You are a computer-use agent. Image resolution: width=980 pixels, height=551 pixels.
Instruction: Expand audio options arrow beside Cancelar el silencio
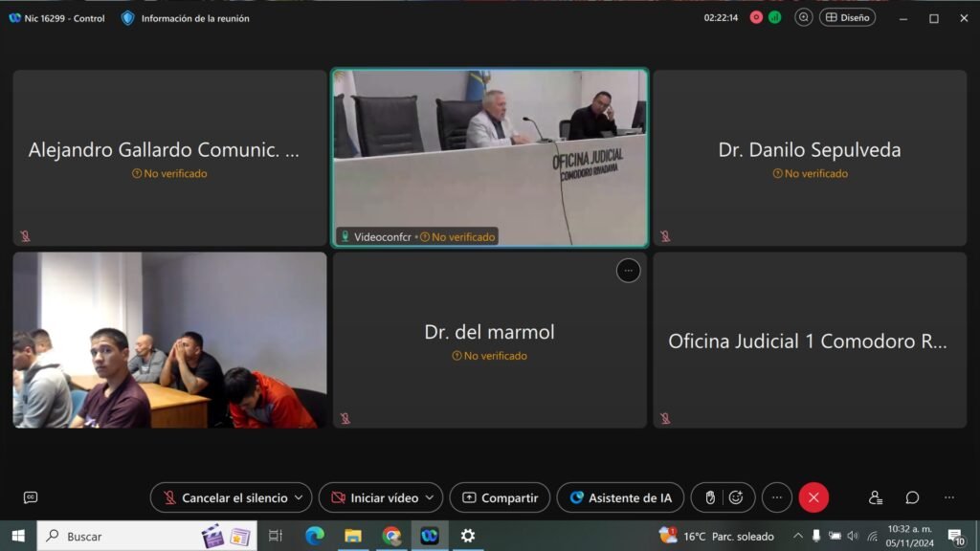point(299,497)
